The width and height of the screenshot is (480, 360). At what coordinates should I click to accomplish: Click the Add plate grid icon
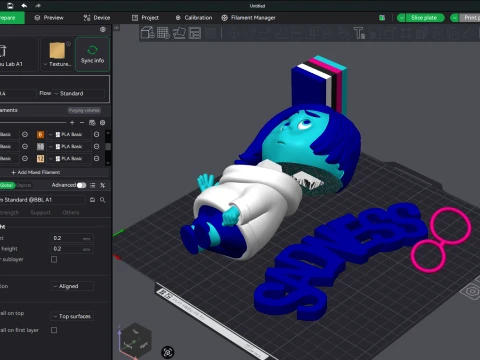(x=163, y=33)
